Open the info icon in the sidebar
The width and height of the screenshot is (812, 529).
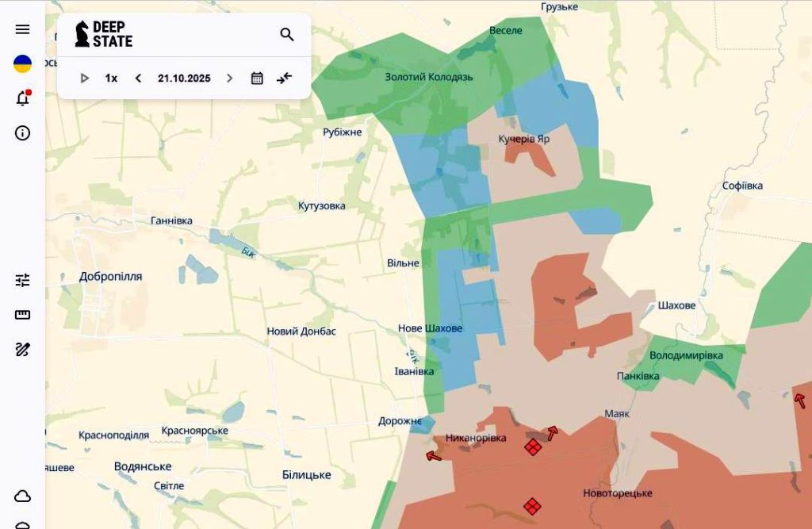tap(22, 132)
